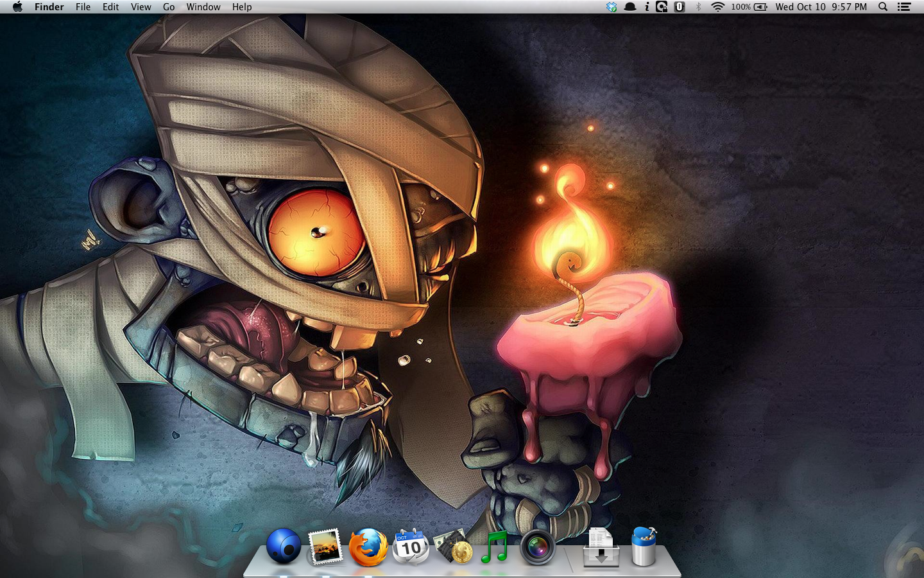
Task: Open the Apple menu
Action: pos(17,6)
